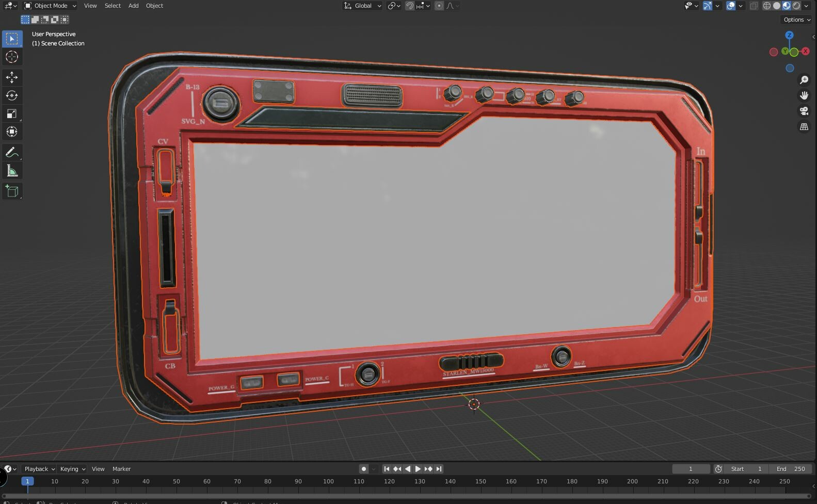Select the Select Box tool
817x504 pixels.
click(x=12, y=39)
